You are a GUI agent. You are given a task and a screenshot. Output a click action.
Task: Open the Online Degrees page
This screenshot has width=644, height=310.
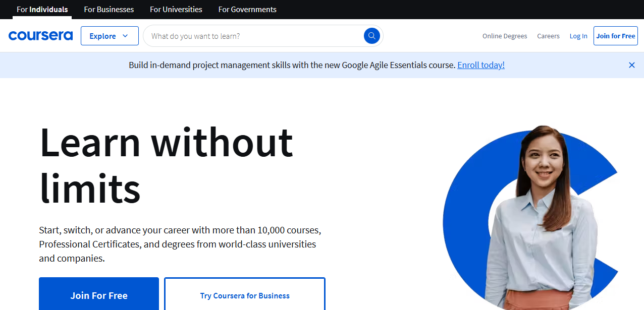pyautogui.click(x=504, y=36)
